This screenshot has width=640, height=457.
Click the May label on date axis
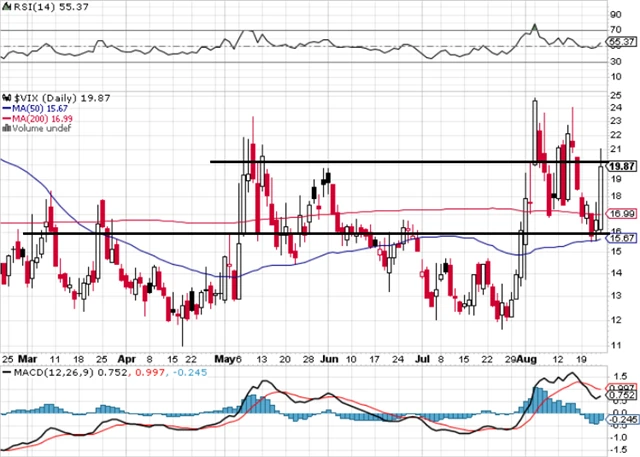click(224, 357)
